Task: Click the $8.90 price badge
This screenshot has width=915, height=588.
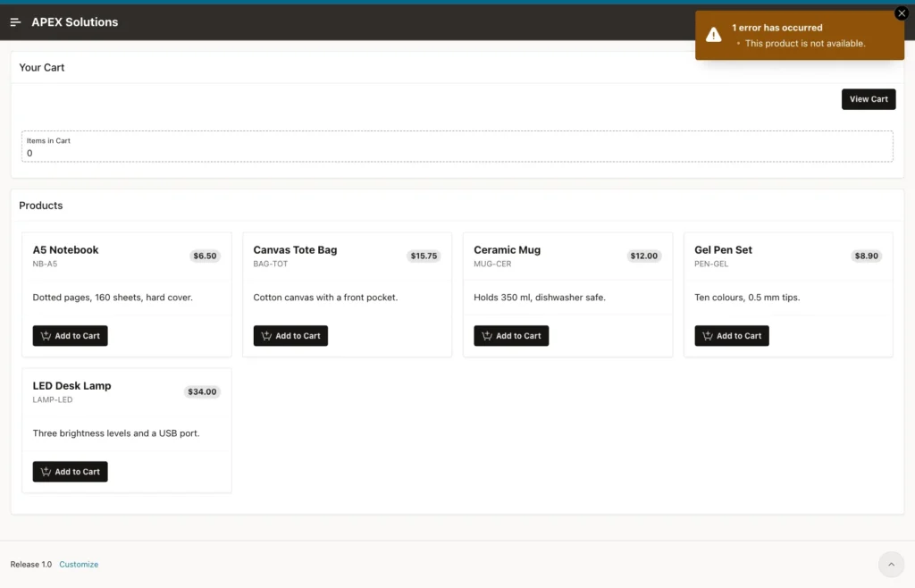Action: 866,256
